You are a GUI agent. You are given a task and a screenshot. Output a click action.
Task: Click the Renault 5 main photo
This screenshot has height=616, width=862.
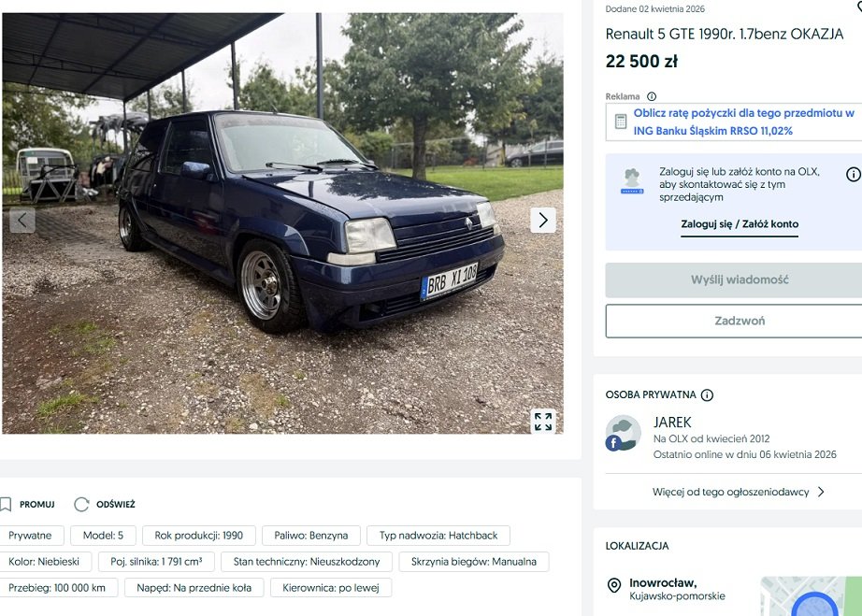point(282,223)
